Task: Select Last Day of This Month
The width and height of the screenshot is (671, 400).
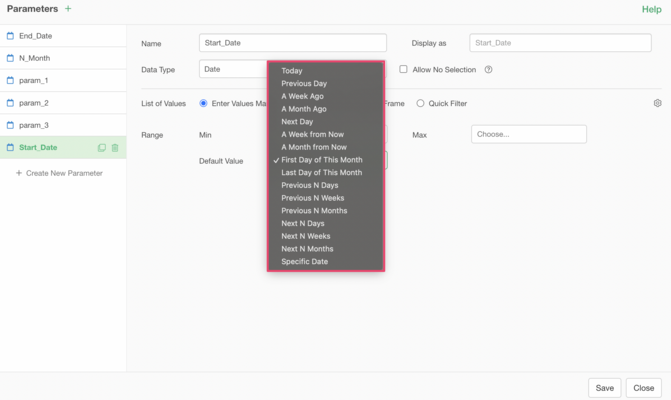Action: pos(326,172)
